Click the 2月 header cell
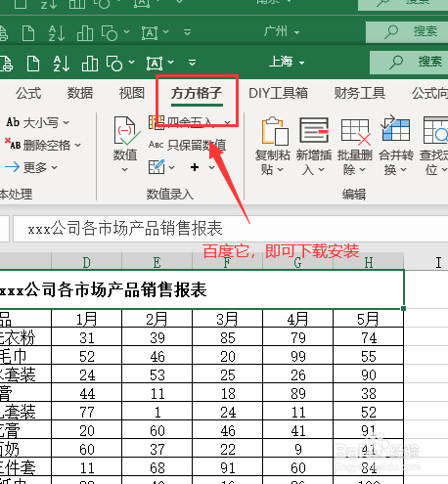 tap(157, 319)
